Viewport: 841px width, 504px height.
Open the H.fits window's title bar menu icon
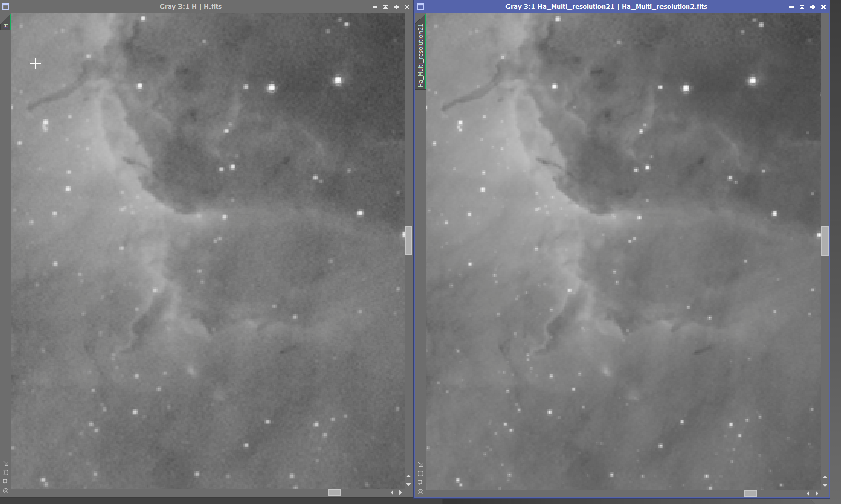click(x=6, y=7)
